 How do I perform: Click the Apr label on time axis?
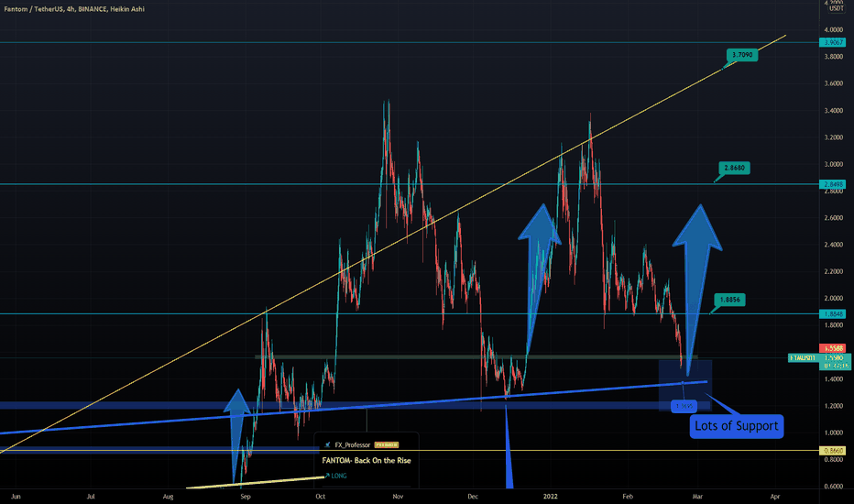coord(775,497)
